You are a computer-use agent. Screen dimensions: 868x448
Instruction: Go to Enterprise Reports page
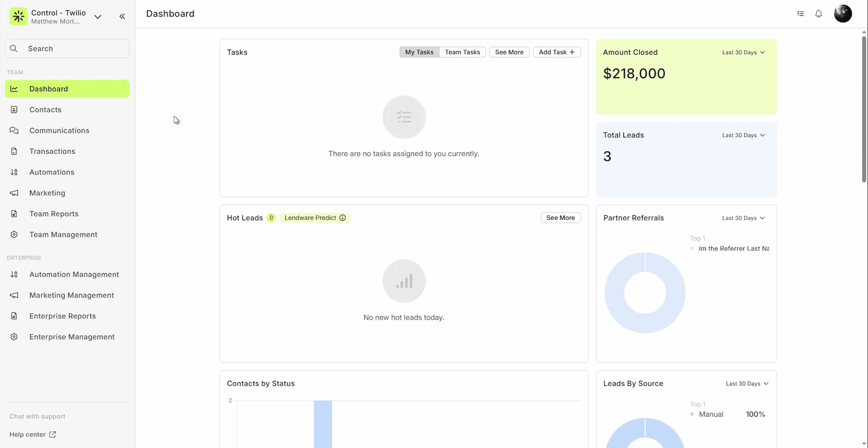coord(62,316)
